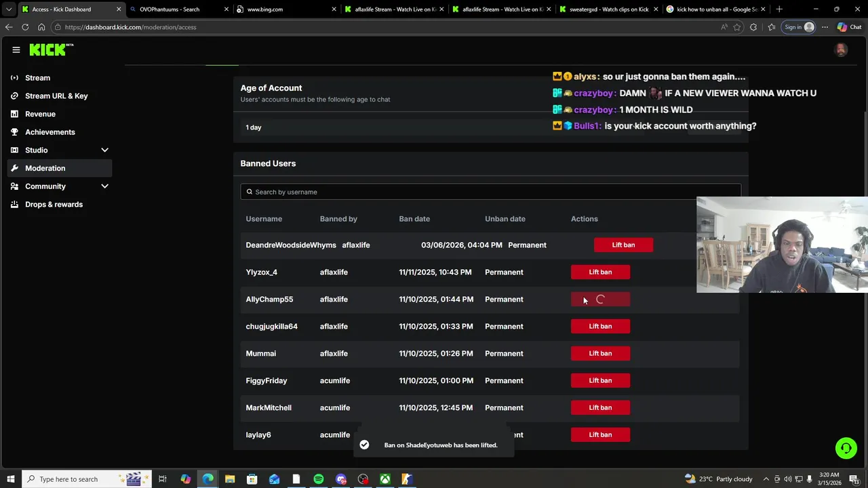Switch to sweatergxd Watch clips tab
Image resolution: width=868 pixels, height=488 pixels.
click(608, 9)
